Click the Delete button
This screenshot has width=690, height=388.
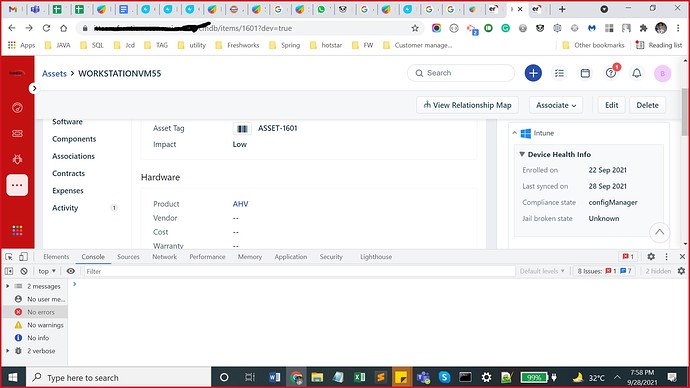pyautogui.click(x=647, y=105)
